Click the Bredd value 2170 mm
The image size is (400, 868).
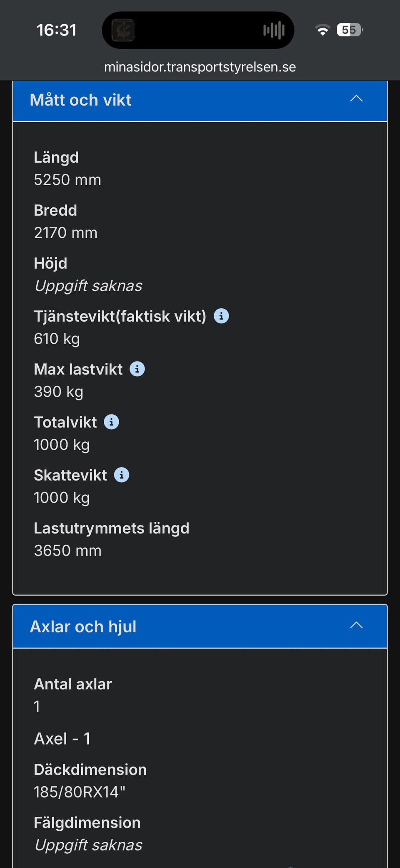66,233
